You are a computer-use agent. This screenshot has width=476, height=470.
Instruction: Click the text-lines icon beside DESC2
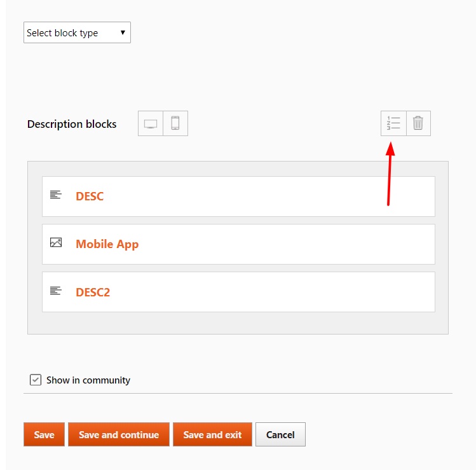tap(56, 291)
